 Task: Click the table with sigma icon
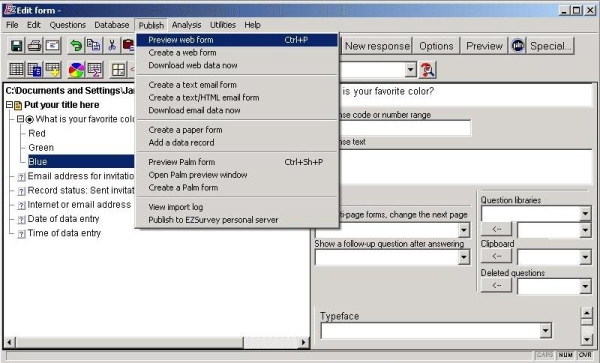click(95, 70)
